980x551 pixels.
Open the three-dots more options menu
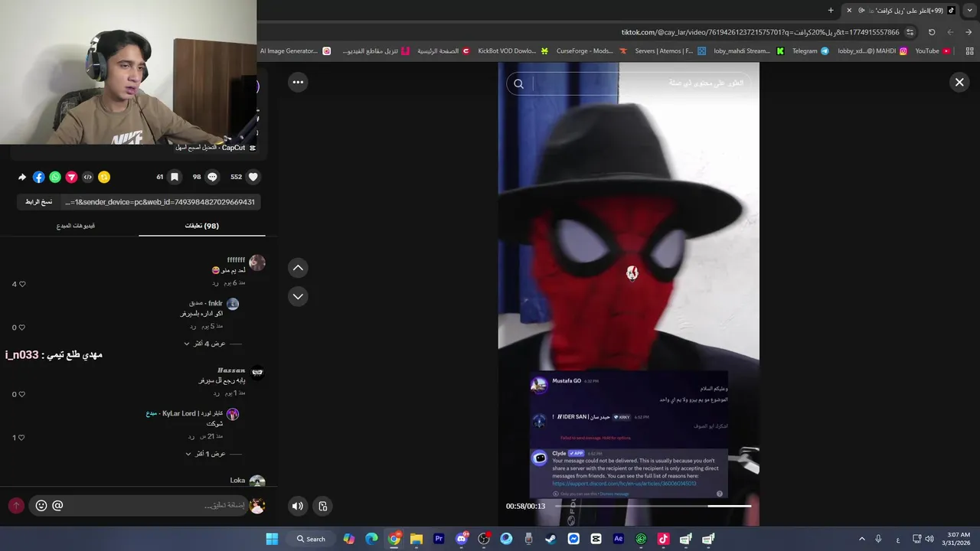pyautogui.click(x=298, y=82)
